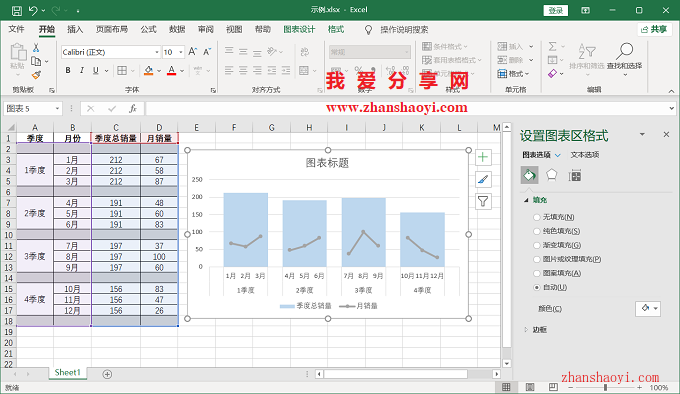Viewport: 680px width, 394px height.
Task: Collapse the Fill section in pane
Action: click(526, 200)
